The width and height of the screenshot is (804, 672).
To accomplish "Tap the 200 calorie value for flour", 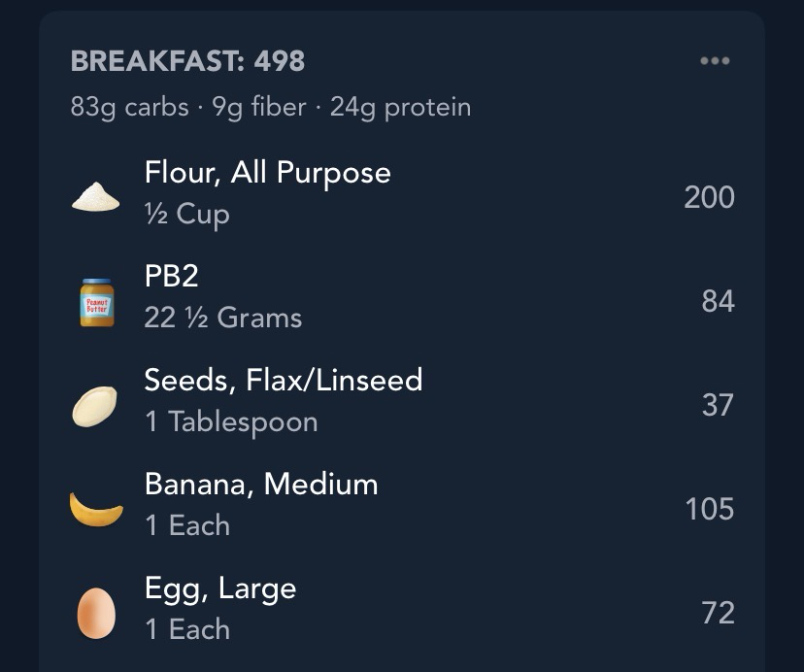I will coord(709,197).
